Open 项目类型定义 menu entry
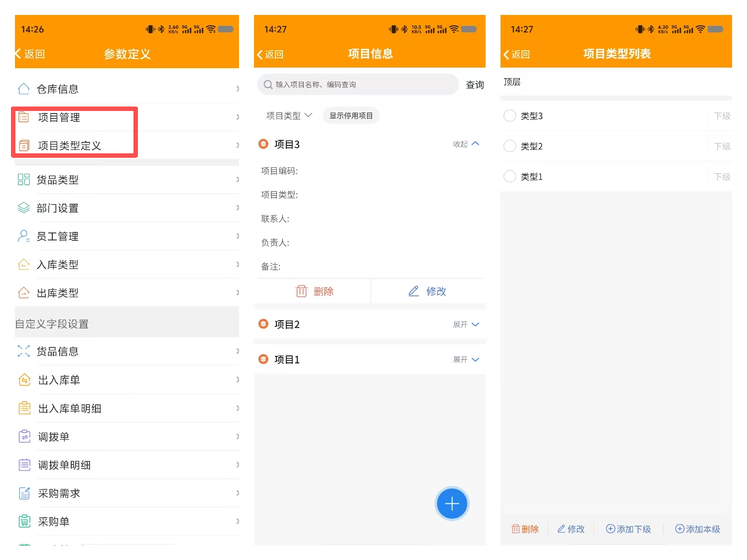 tap(127, 145)
